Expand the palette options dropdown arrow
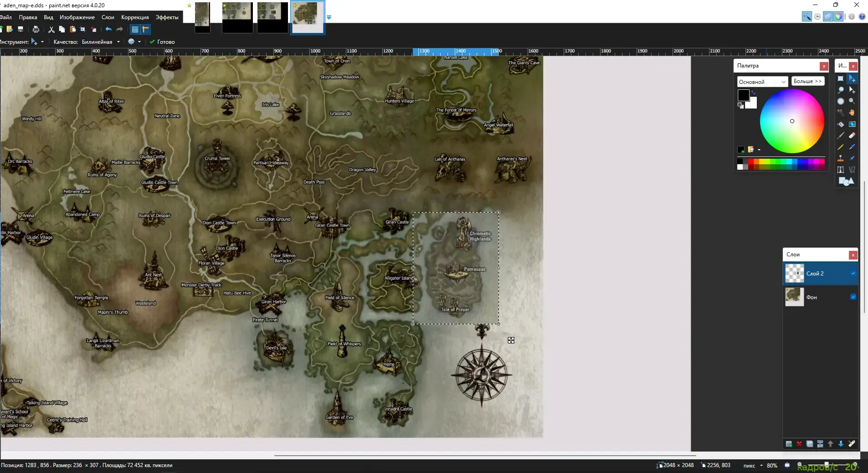The height and width of the screenshot is (473, 868). [759, 150]
